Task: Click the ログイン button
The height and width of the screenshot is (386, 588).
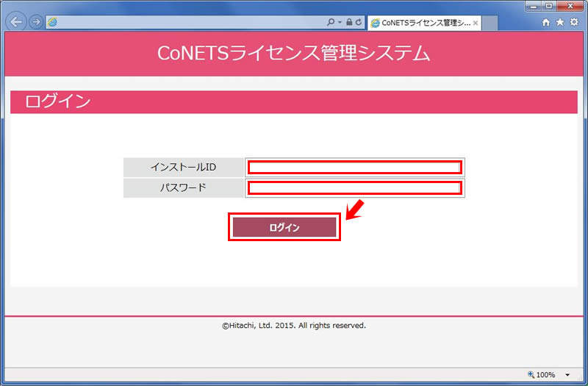Action: click(284, 227)
